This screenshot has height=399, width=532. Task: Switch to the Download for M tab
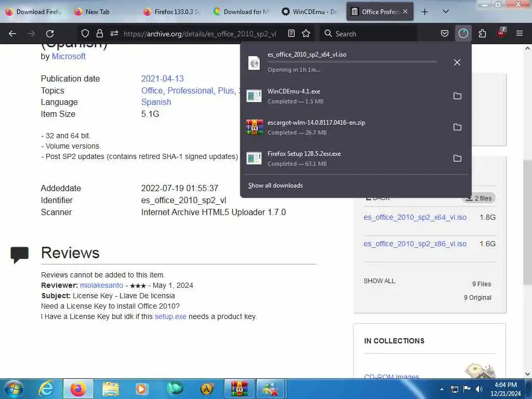[241, 12]
